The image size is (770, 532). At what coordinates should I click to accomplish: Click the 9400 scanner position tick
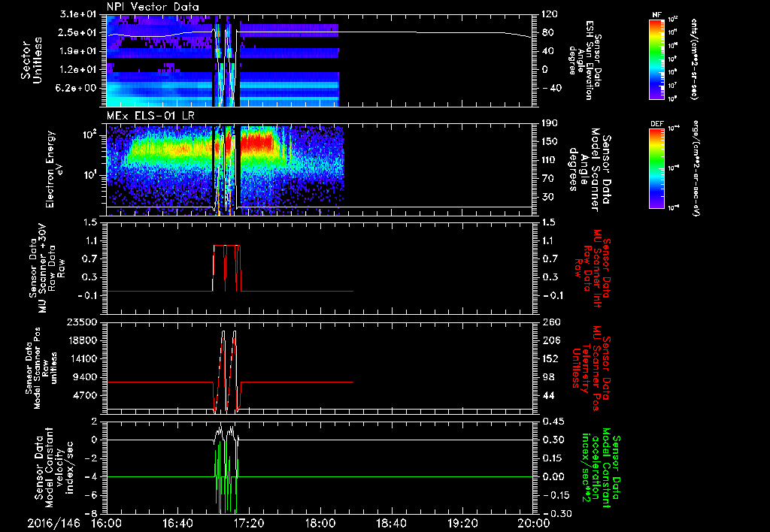click(x=86, y=377)
